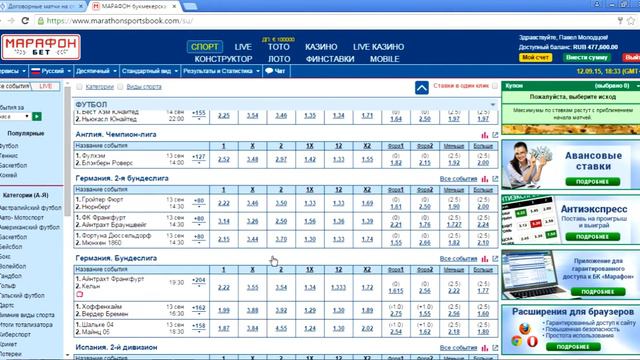Open statistics chart icon for Англия Чемпион-лига
Screen dimensions: 640x360
pyautogui.click(x=484, y=135)
